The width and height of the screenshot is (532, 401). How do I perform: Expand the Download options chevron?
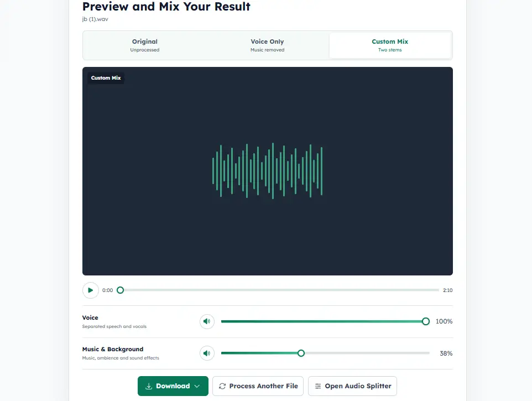pyautogui.click(x=197, y=386)
